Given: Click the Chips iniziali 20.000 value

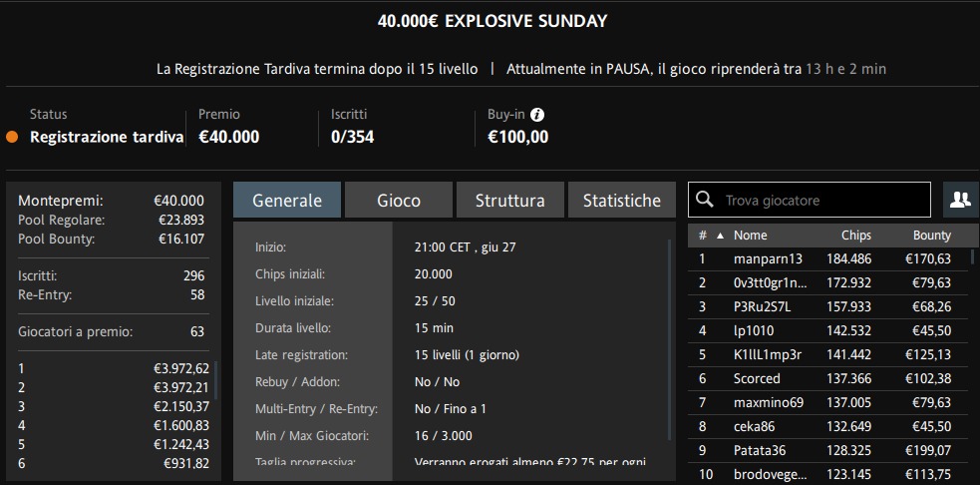Looking at the screenshot, I should pos(433,274).
